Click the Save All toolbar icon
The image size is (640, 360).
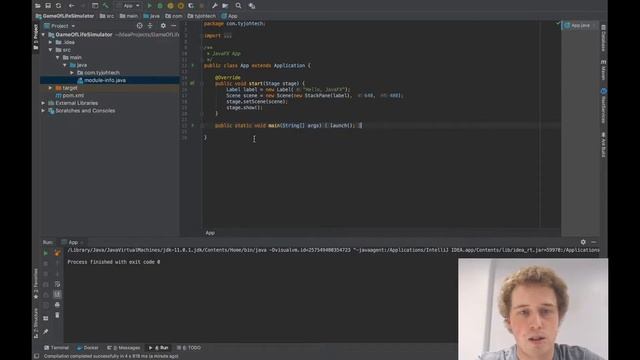[48, 6]
